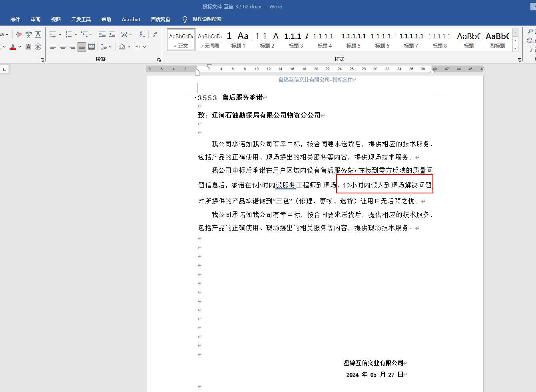
Task: Open line and paragraph spacing options
Action: pyautogui.click(x=104, y=47)
